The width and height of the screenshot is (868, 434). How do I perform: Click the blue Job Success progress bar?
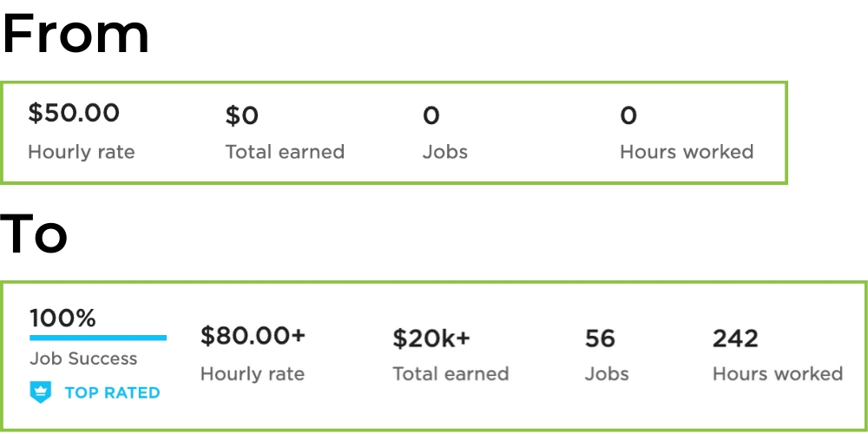point(98,338)
